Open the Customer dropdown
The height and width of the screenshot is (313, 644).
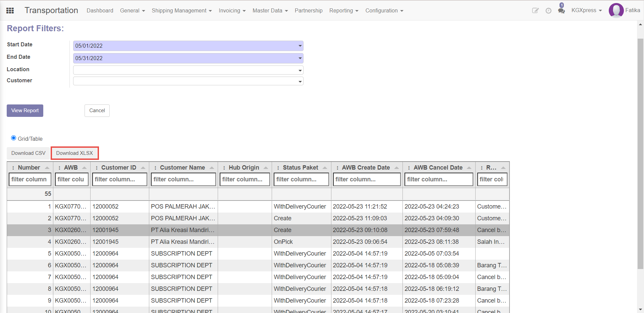[300, 82]
